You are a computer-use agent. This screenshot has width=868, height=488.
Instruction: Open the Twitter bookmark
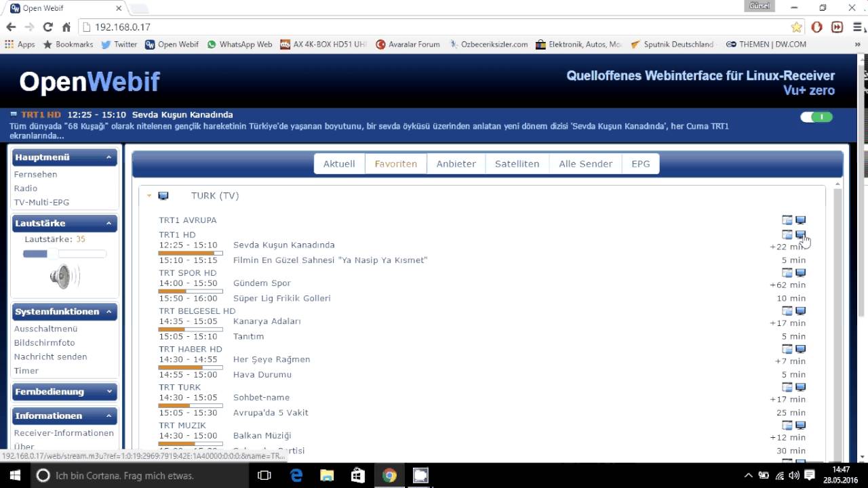click(119, 44)
